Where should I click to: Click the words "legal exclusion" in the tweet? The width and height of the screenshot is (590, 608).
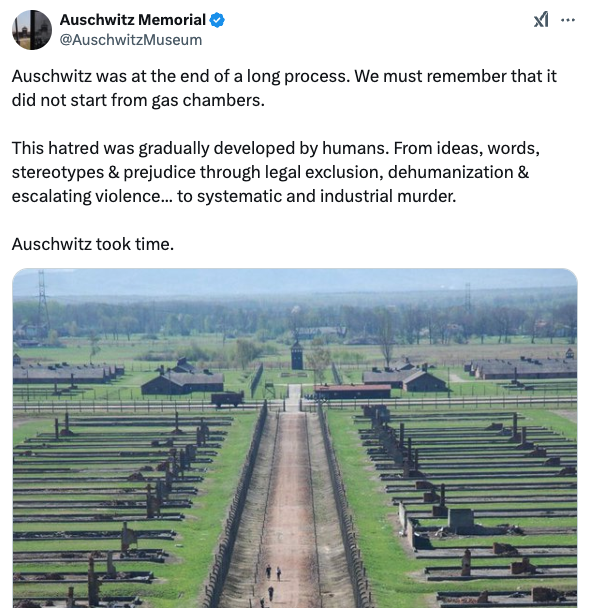tap(324, 173)
